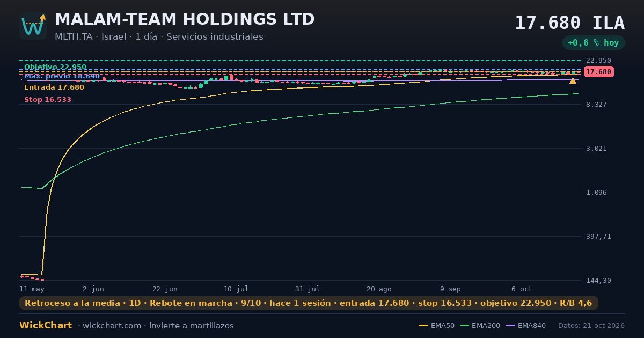Image resolution: width=644 pixels, height=338 pixels.
Task: Click the Retroceso a la media signal banner
Action: 309,303
